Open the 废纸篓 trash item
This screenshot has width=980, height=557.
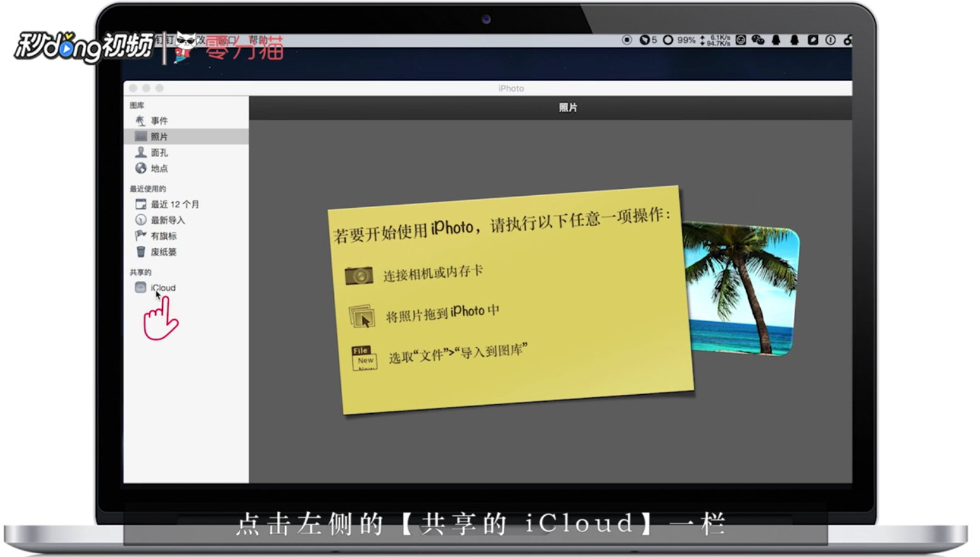[x=186, y=252]
